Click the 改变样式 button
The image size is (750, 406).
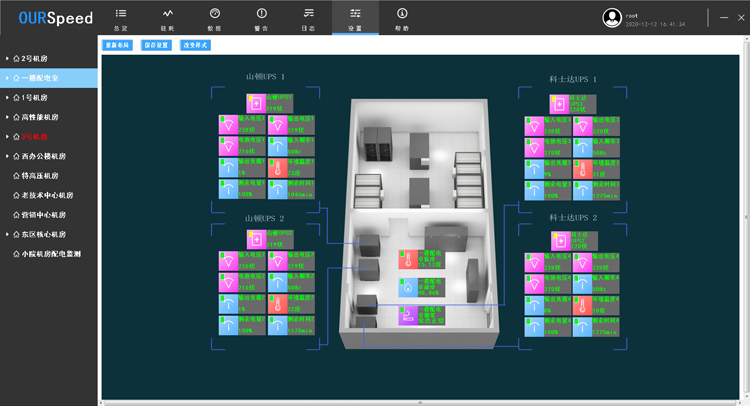coord(195,45)
